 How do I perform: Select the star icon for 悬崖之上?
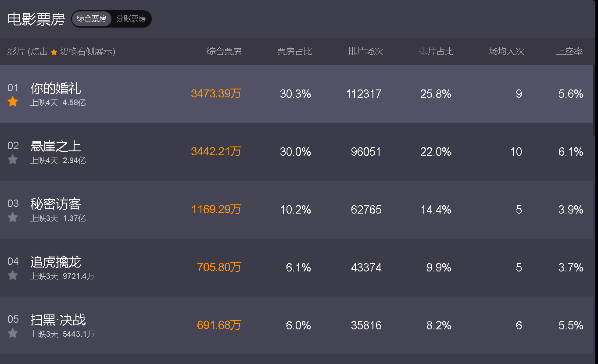coord(13,160)
